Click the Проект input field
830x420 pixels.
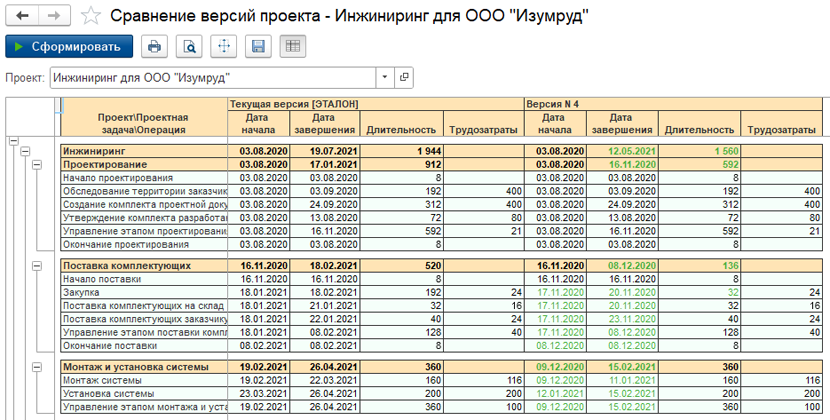[213, 78]
